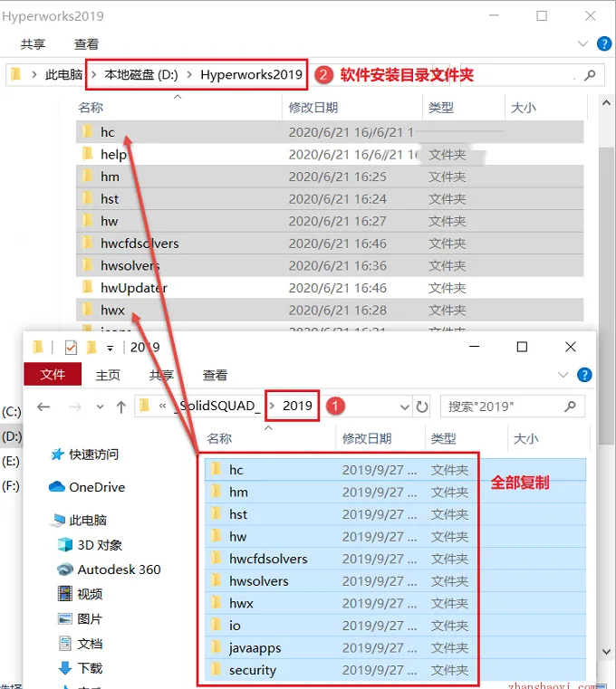Screen dimensions: 616x689
Task: Open 视频 in the navigation pane
Action: point(81,594)
